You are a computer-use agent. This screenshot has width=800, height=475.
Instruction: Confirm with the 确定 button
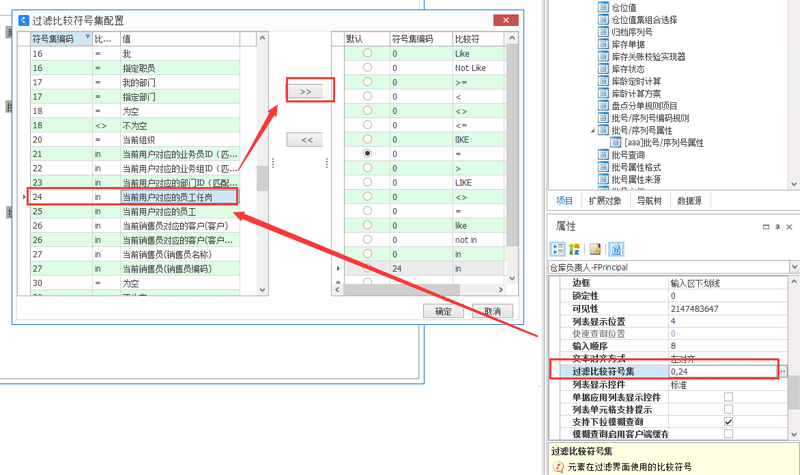443,311
